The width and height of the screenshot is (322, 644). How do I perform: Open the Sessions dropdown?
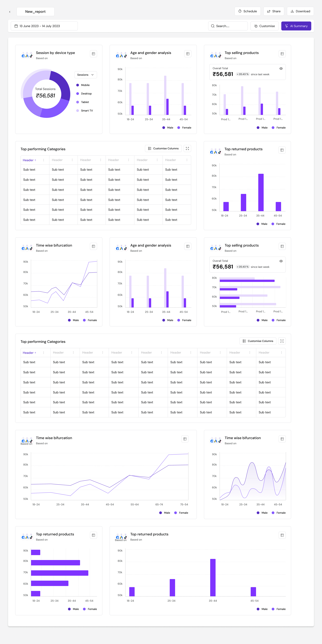pyautogui.click(x=86, y=75)
